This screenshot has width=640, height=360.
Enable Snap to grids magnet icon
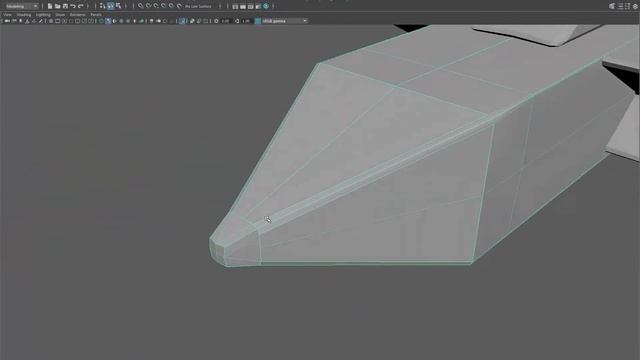[140, 6]
